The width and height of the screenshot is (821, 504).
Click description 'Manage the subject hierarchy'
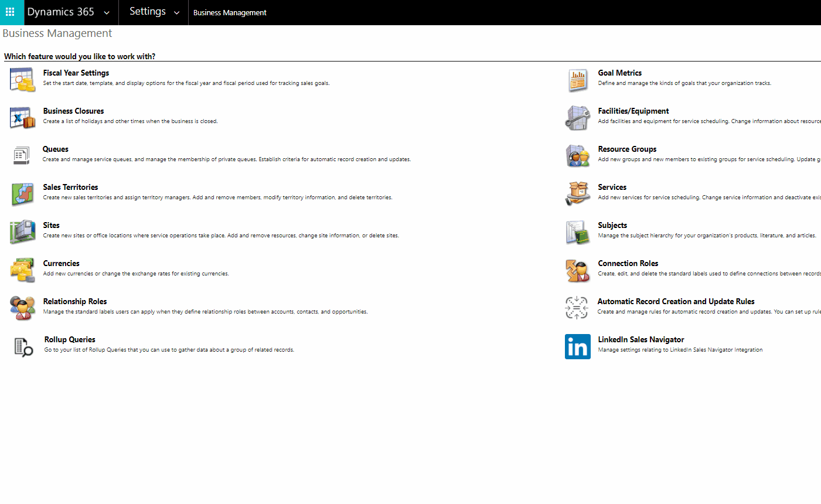[x=707, y=236]
